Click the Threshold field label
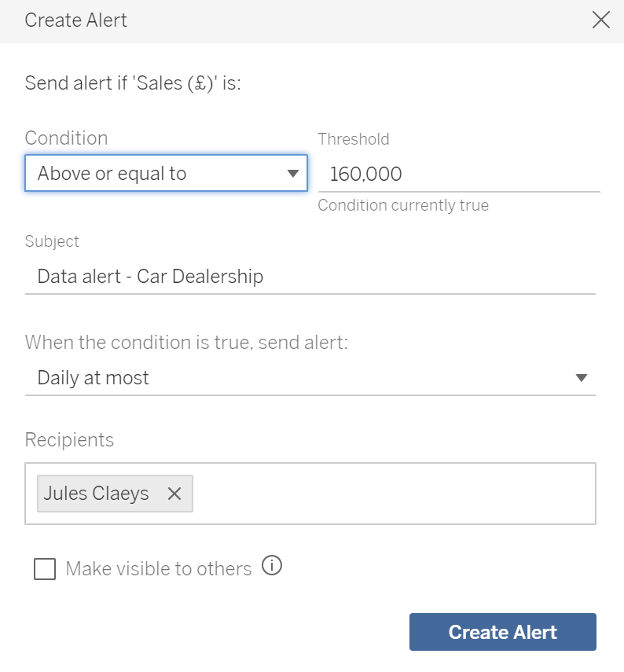The width and height of the screenshot is (624, 672). [x=354, y=139]
